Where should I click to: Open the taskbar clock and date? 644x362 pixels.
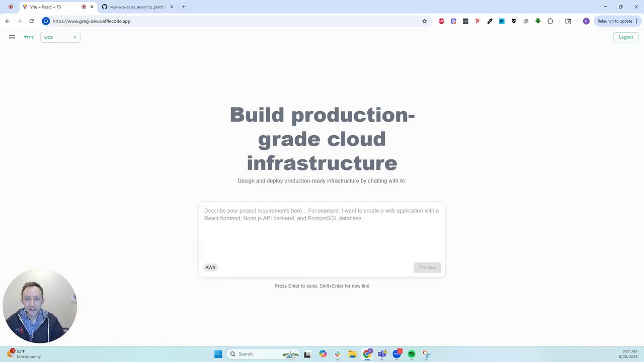(630, 354)
